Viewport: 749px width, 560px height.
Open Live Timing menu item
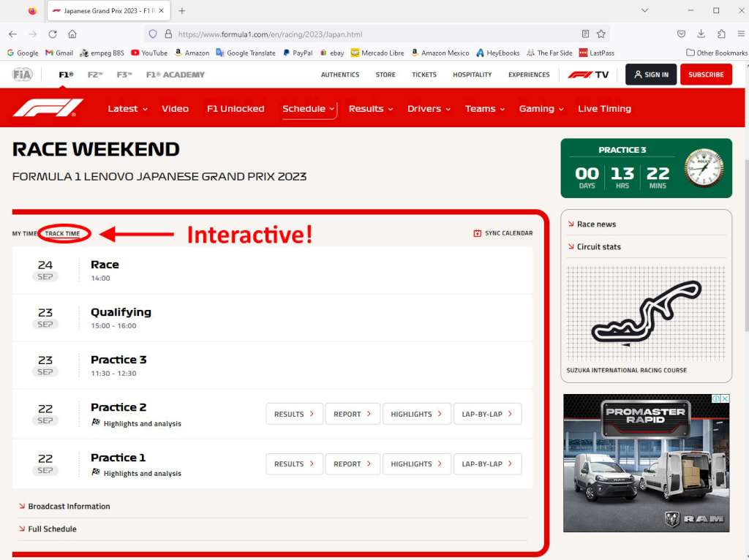[604, 109]
